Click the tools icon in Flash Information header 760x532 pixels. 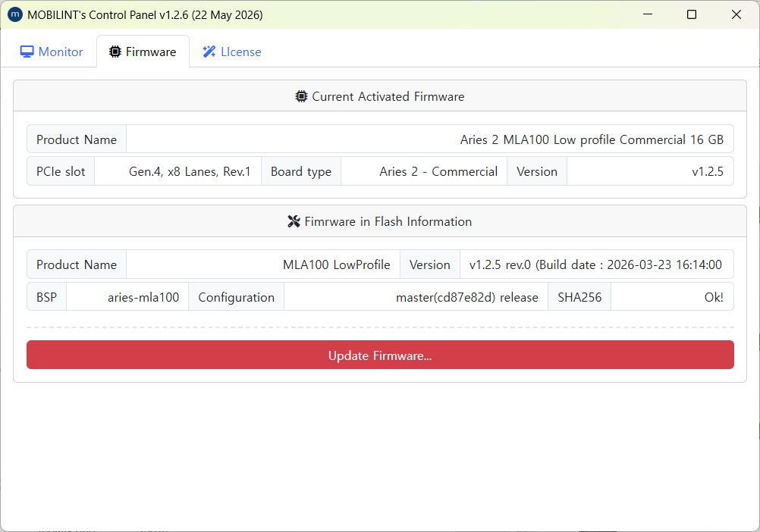coord(294,221)
